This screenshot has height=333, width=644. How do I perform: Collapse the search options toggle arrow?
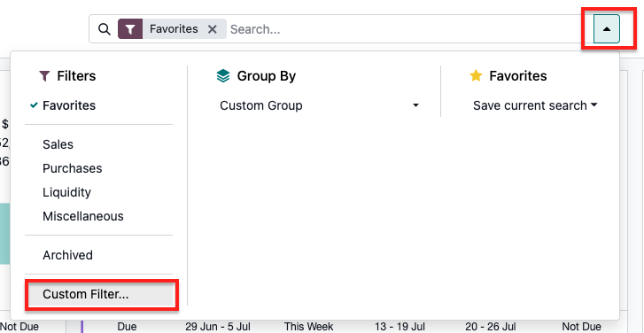click(x=607, y=29)
